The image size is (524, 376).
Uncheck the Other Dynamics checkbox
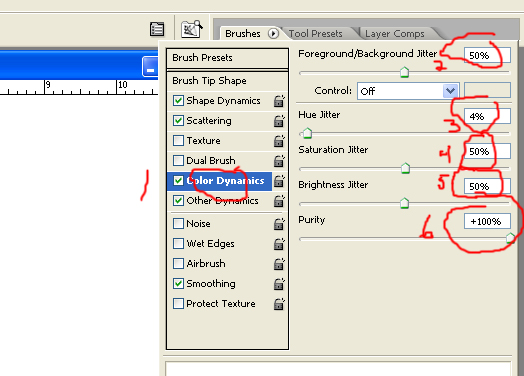click(178, 201)
